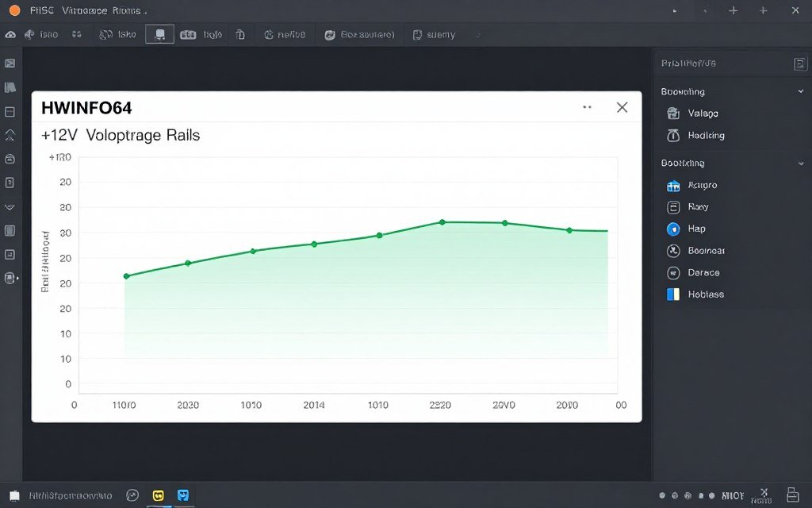Image resolution: width=812 pixels, height=508 pixels.
Task: Toggle the yellow indicator in the taskbar
Action: [x=158, y=495]
